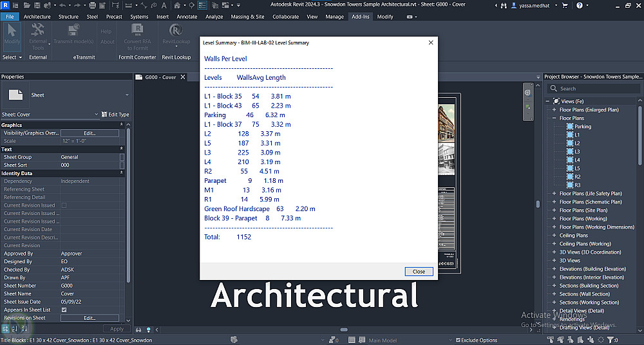This screenshot has height=345, width=644.
Task: Collapse the Views (Fe) root node
Action: [548, 101]
